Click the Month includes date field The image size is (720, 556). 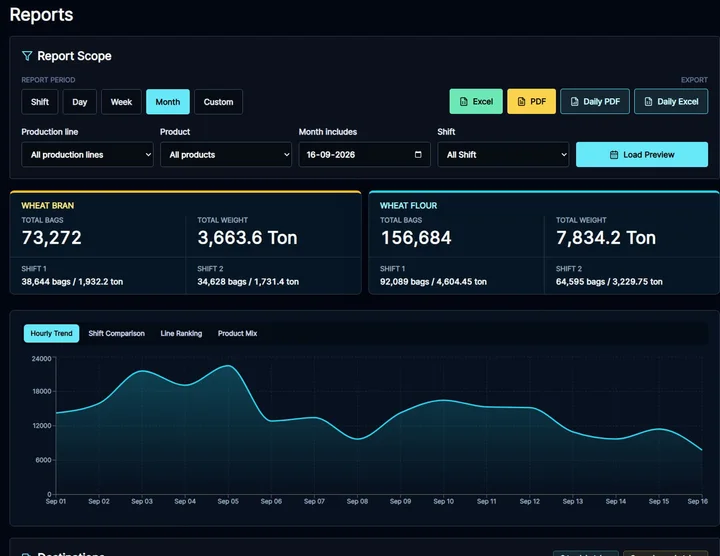point(365,154)
